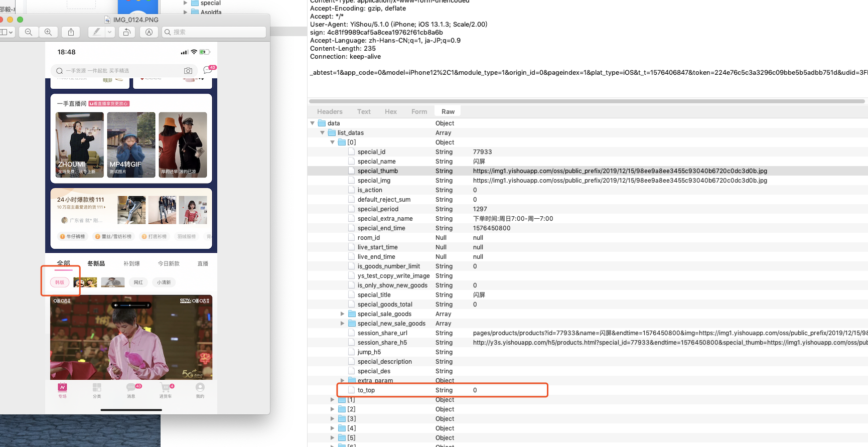The height and width of the screenshot is (447, 868).
Task: Activate the Markup pen tool
Action: click(x=96, y=32)
